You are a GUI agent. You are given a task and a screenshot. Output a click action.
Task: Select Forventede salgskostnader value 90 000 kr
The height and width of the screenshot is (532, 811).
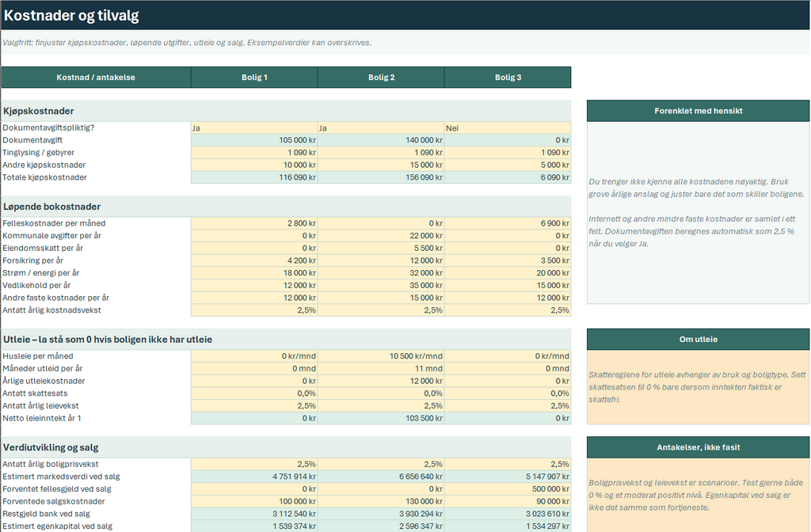coord(508,501)
